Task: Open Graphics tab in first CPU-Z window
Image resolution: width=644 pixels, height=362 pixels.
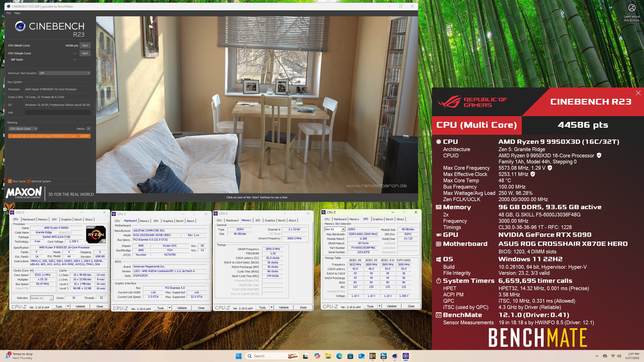Action: tap(66, 219)
